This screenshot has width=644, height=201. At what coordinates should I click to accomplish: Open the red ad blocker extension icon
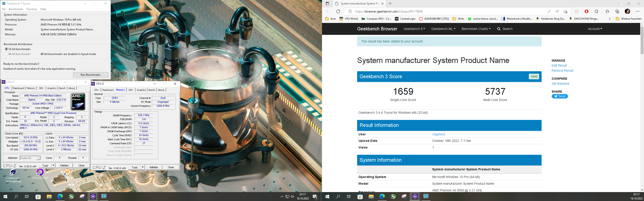587,11
